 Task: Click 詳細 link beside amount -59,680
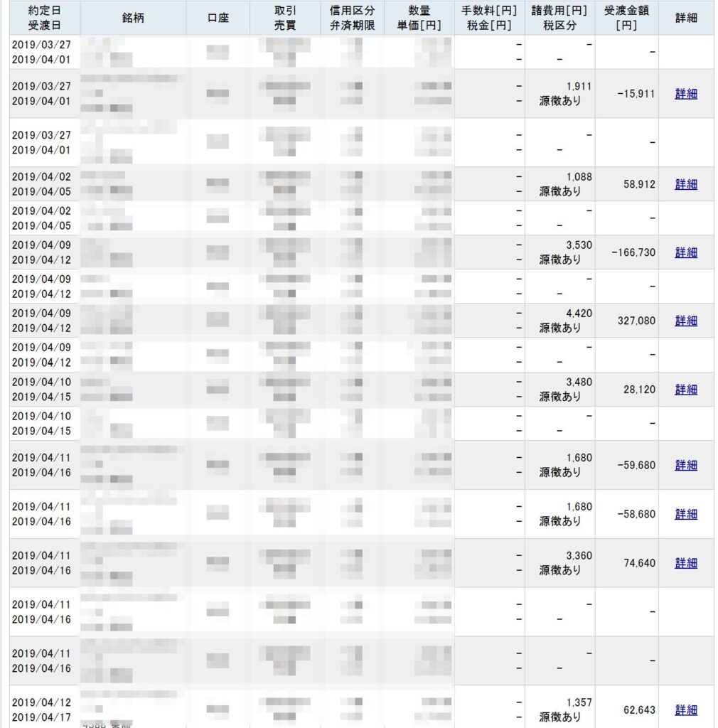(x=686, y=465)
